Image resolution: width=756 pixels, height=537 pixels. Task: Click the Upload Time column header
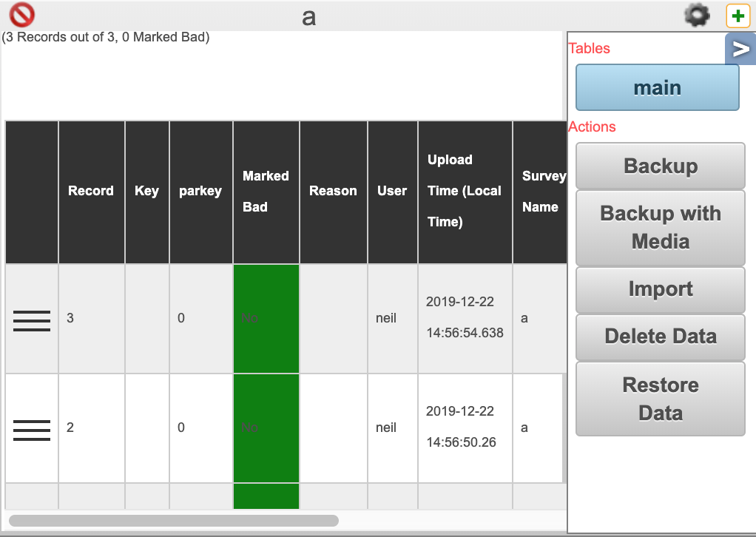point(465,191)
